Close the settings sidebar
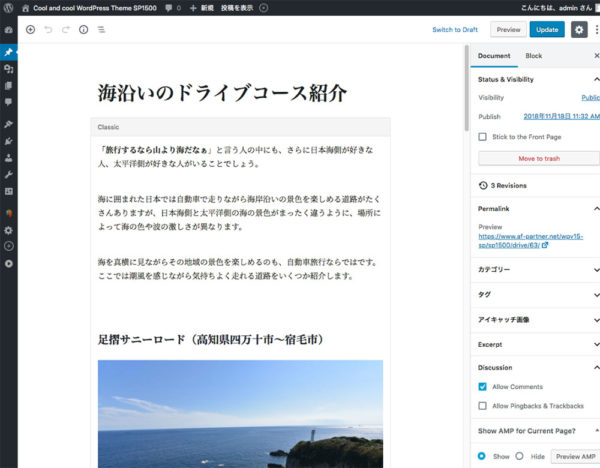The height and width of the screenshot is (468, 600). coord(596,56)
